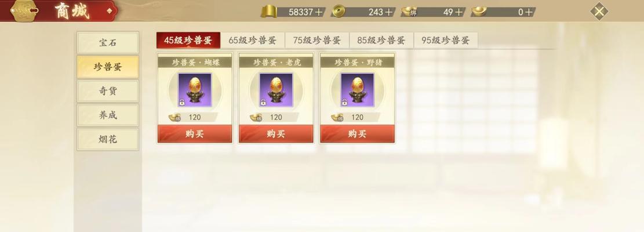Buy the 珍兽蛋·野猪 with 购买 button
This screenshot has width=644, height=232.
pos(357,134)
